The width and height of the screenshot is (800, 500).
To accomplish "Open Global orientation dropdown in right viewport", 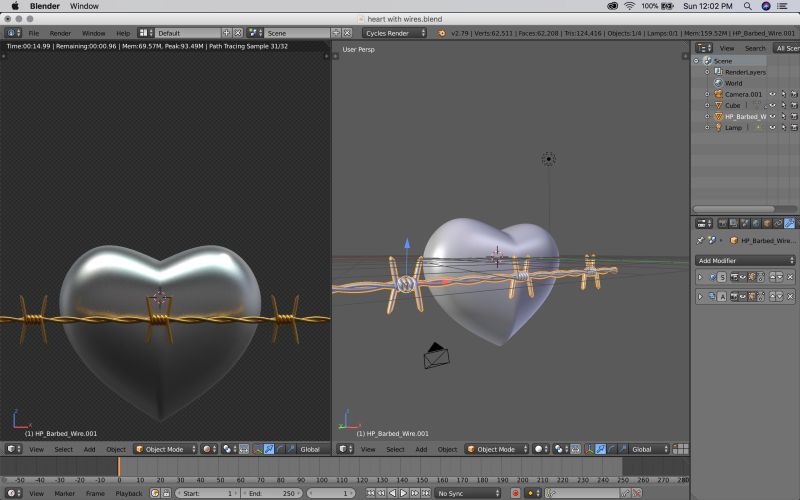I will point(649,449).
